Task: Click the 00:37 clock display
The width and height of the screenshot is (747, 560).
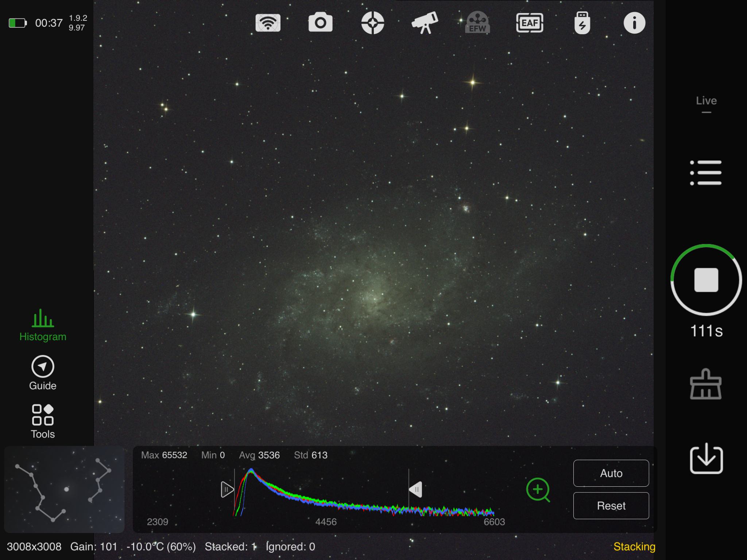Action: (x=49, y=23)
